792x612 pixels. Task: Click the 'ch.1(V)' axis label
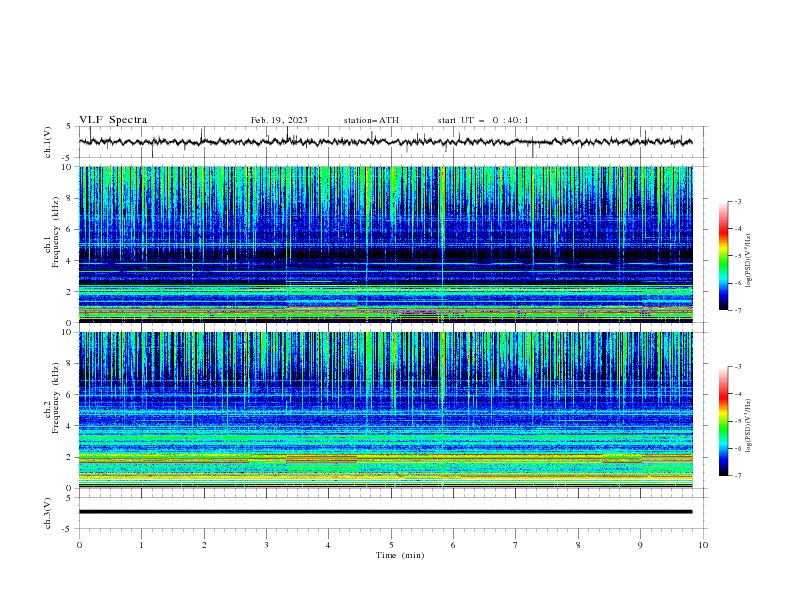(x=48, y=142)
